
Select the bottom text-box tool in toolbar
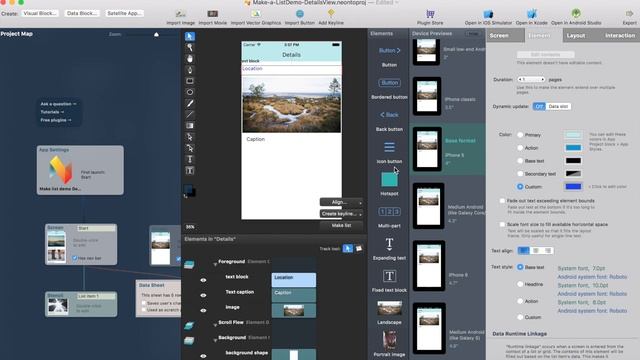190,171
